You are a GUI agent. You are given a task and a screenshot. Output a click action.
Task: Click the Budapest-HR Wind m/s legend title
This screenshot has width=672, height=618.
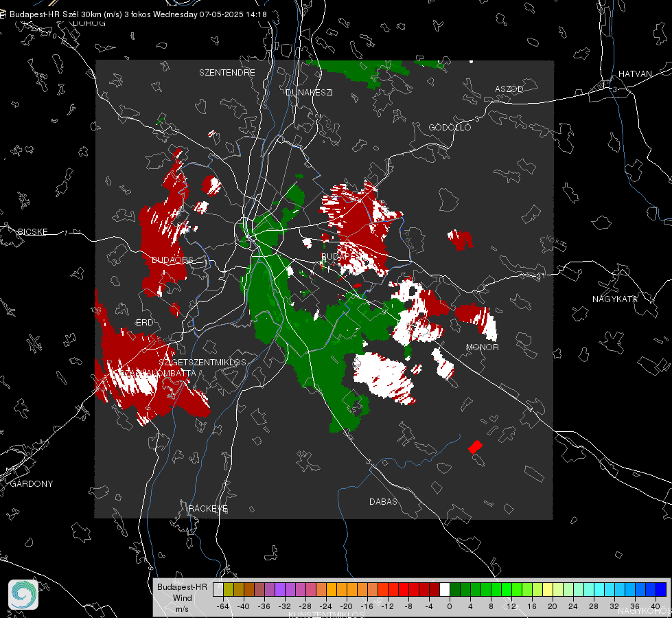[x=182, y=597]
